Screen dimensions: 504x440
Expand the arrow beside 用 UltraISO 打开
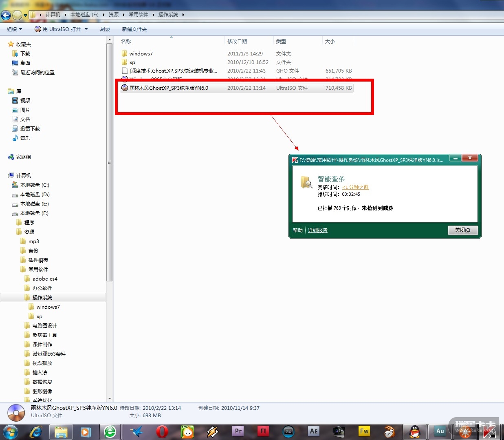tap(86, 29)
